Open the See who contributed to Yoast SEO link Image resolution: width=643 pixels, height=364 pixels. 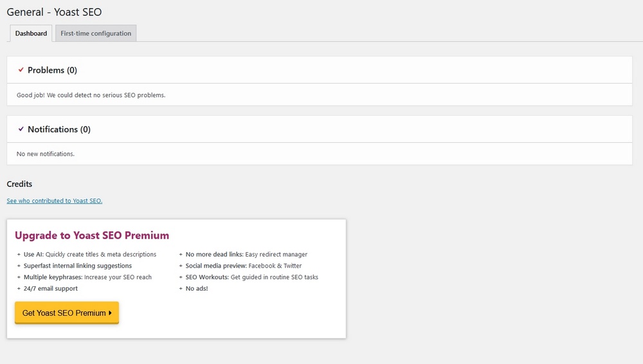pos(55,201)
